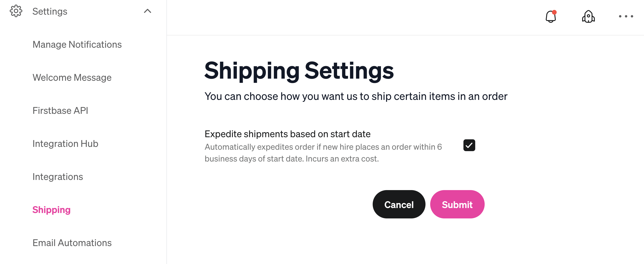
Task: Select the gear icon next to Settings
Action: tap(16, 11)
